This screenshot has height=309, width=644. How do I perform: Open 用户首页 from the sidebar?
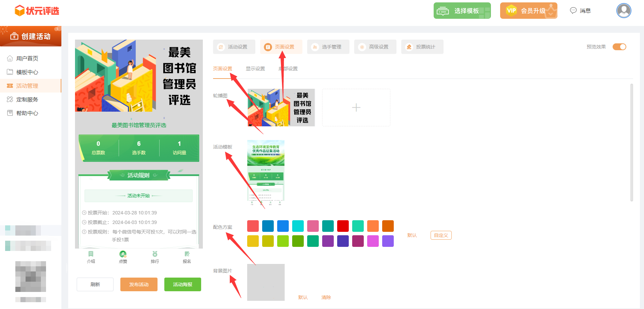(x=27, y=58)
